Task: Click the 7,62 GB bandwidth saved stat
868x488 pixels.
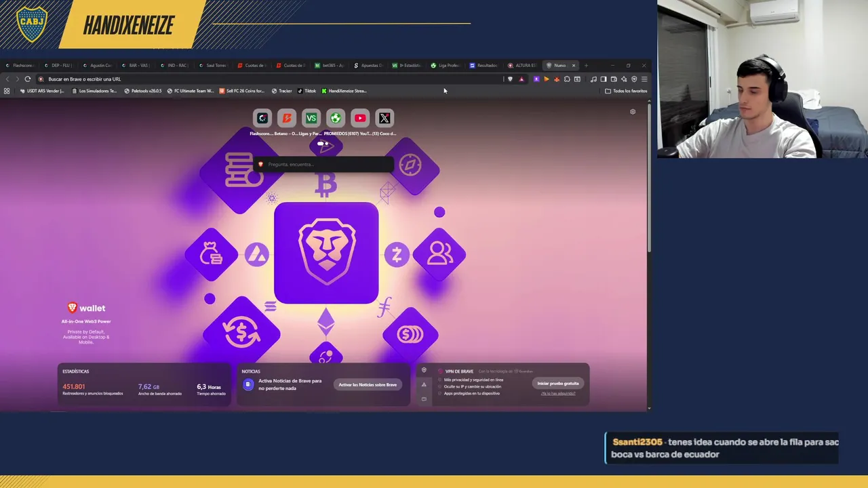Action: pyautogui.click(x=149, y=387)
